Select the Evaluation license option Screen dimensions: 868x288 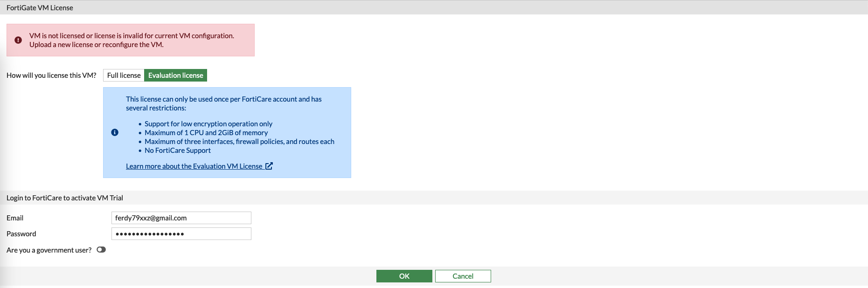coord(175,75)
